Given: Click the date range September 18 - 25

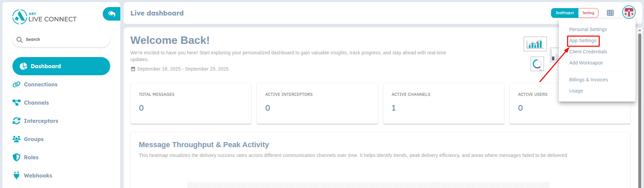Looking at the screenshot, I should click(183, 69).
